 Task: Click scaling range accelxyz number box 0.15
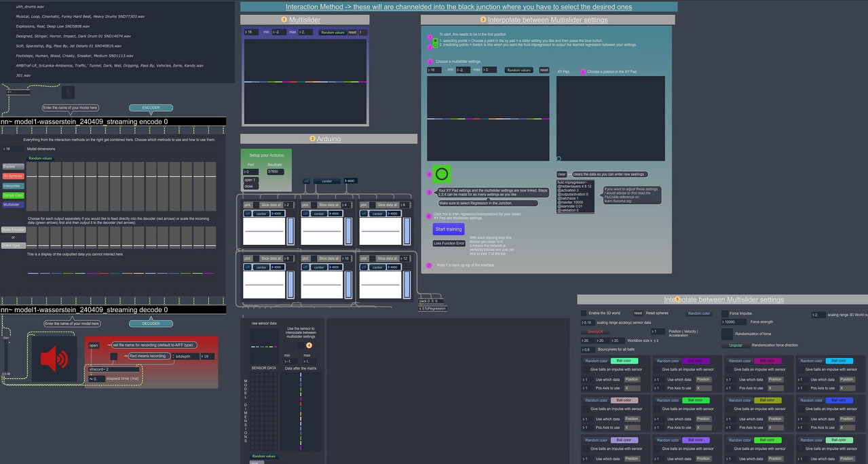point(587,322)
